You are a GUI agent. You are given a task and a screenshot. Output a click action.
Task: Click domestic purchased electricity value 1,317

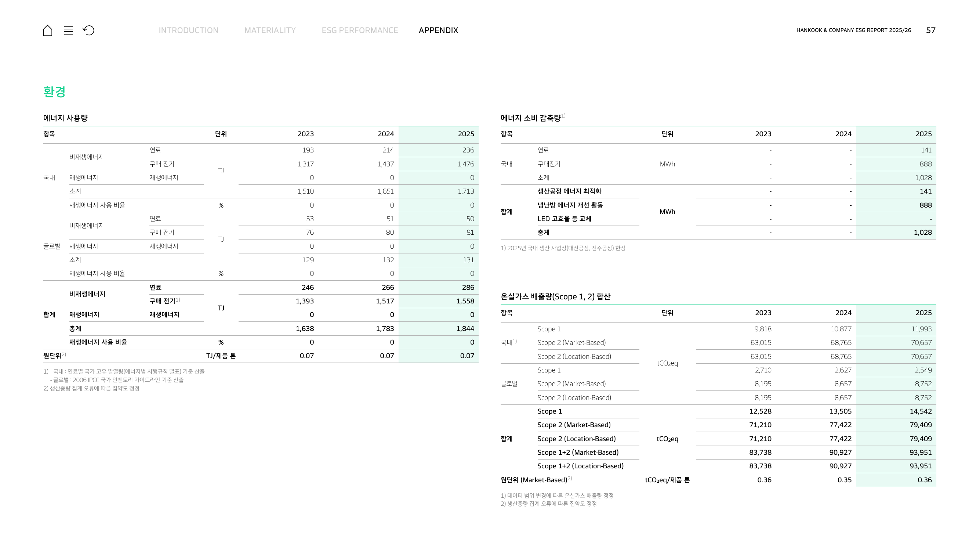click(305, 164)
